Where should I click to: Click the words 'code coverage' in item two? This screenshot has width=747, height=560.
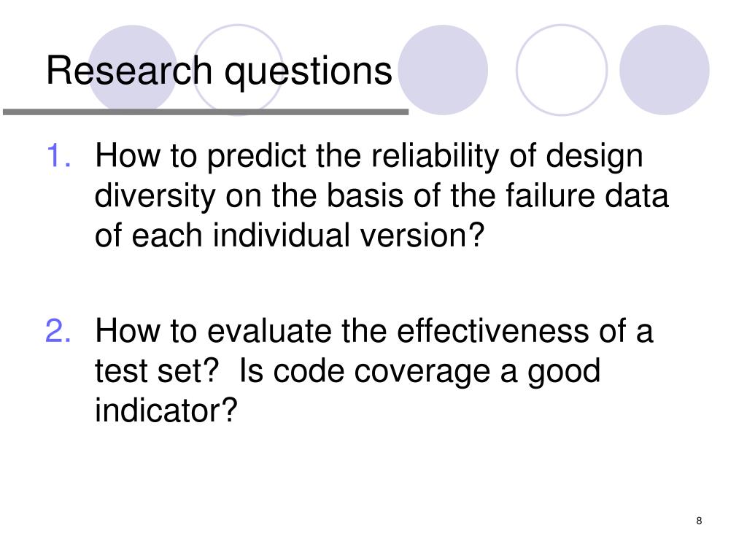pos(382,371)
